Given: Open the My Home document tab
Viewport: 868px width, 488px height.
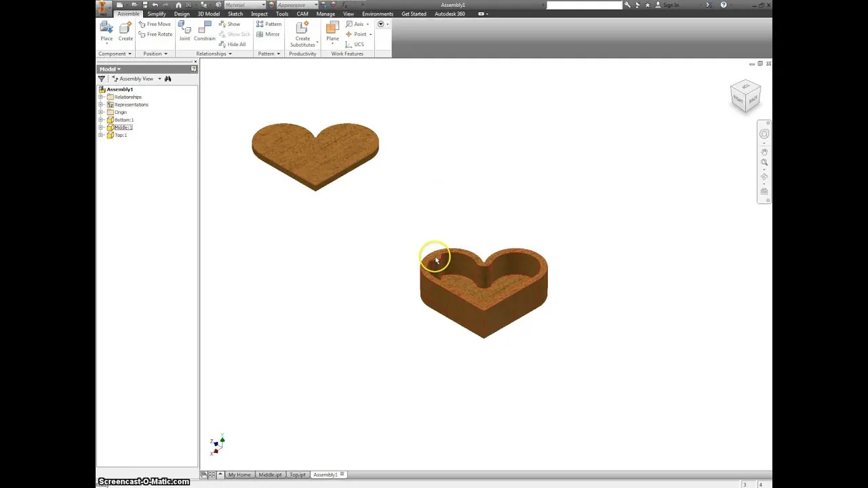Looking at the screenshot, I should click(x=239, y=474).
